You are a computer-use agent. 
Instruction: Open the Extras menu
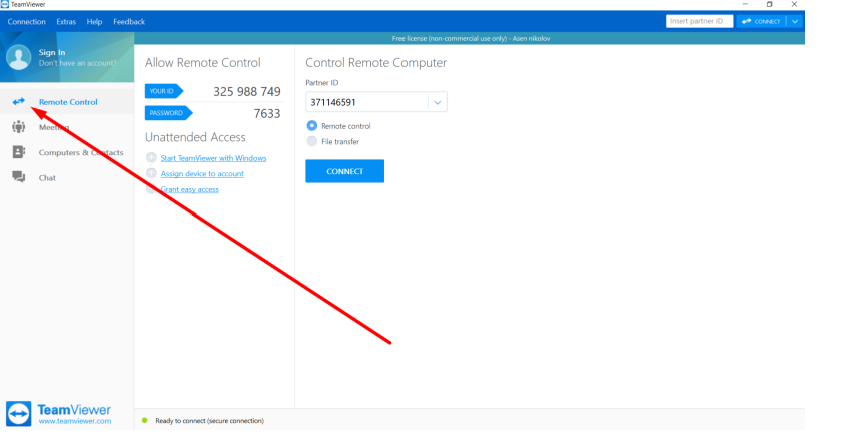(x=66, y=21)
